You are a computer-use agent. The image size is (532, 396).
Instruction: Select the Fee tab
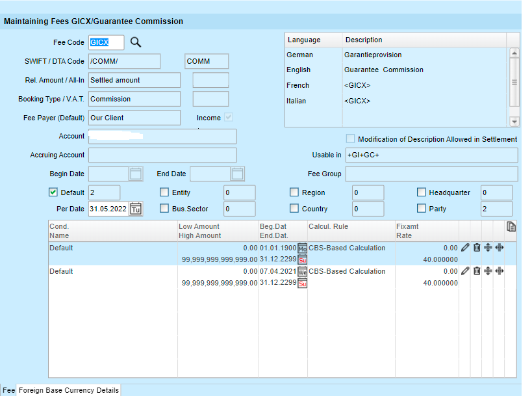click(x=8, y=390)
